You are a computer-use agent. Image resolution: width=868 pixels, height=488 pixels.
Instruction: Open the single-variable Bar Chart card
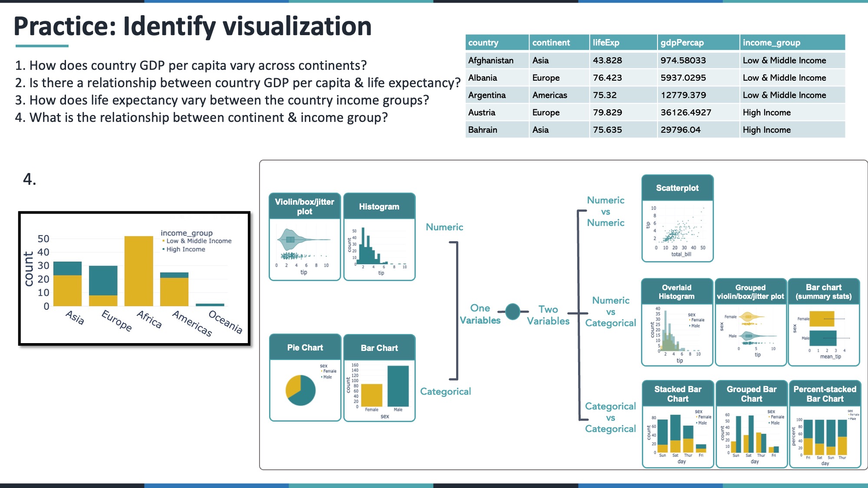point(379,377)
